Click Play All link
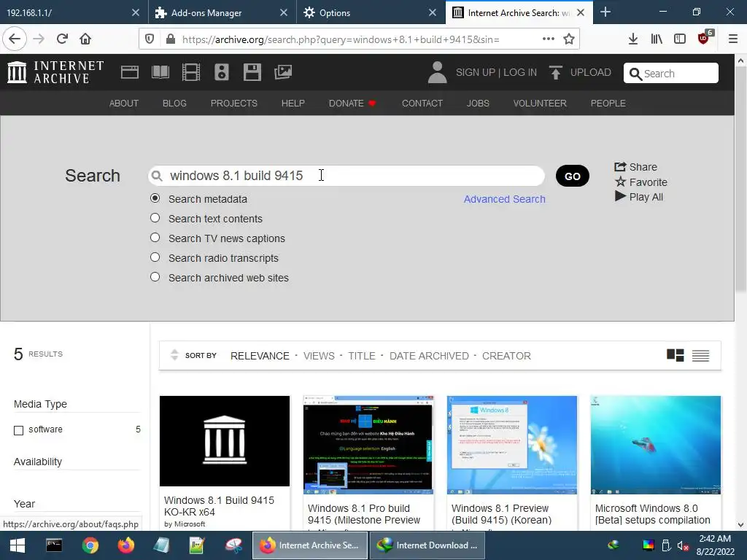Viewport: 747px width, 560px height. point(639,197)
